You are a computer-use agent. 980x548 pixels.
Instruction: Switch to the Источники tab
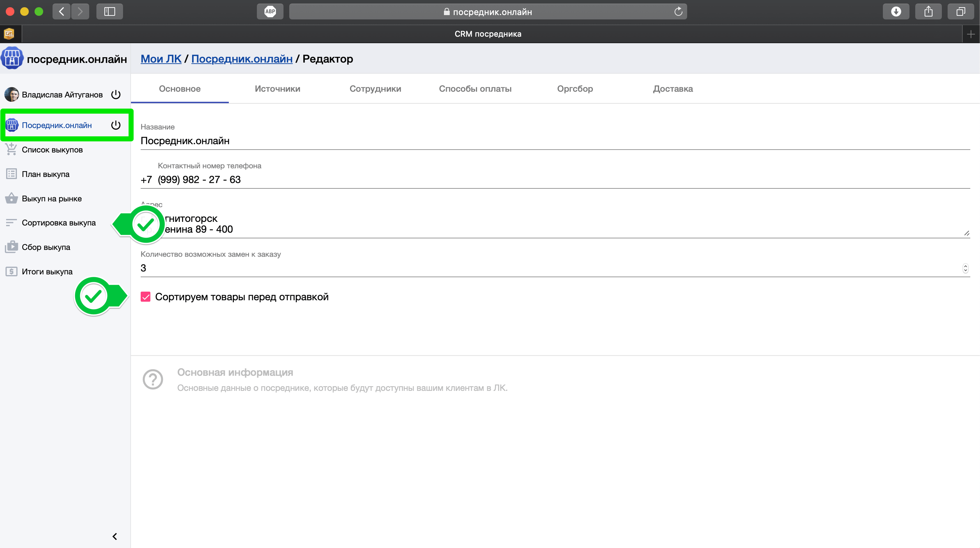click(x=277, y=88)
